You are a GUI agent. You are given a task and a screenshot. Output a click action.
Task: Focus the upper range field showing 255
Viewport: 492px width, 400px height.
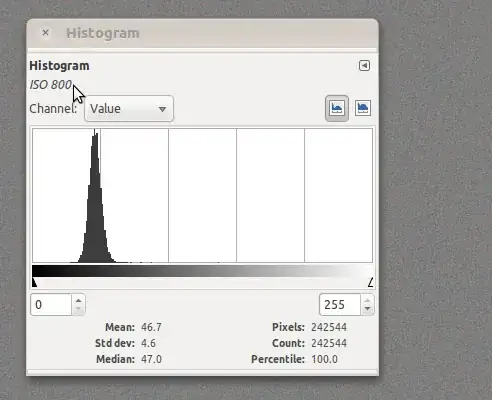[x=340, y=305]
